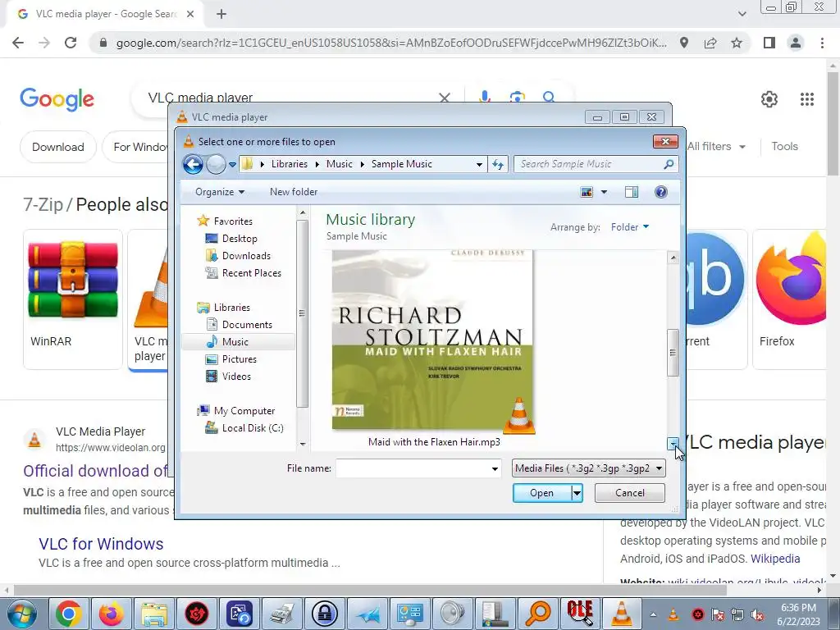Viewport: 840px width, 630px height.
Task: Click file list scrollbar up arrow
Action: pyautogui.click(x=673, y=258)
